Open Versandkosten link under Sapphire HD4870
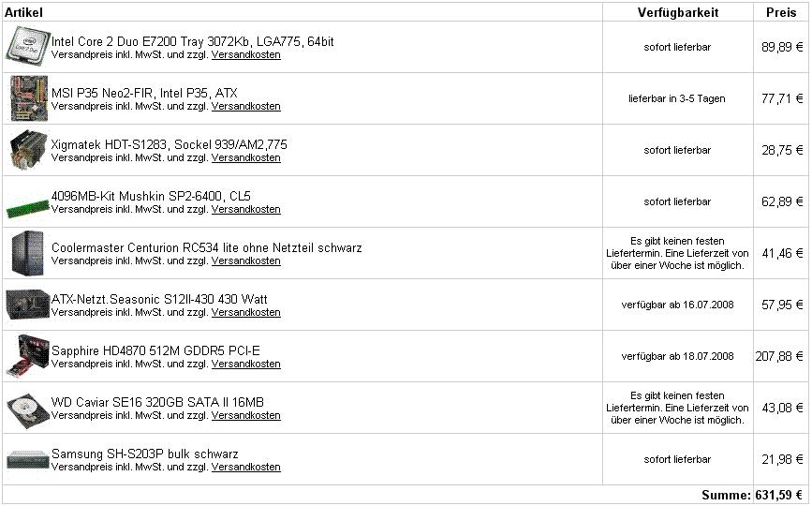 click(x=246, y=365)
